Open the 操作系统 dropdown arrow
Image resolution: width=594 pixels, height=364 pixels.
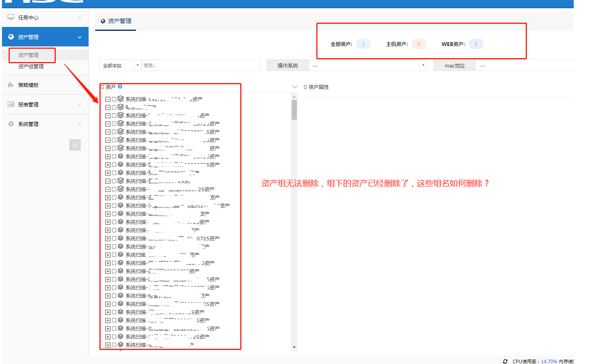coord(423,65)
